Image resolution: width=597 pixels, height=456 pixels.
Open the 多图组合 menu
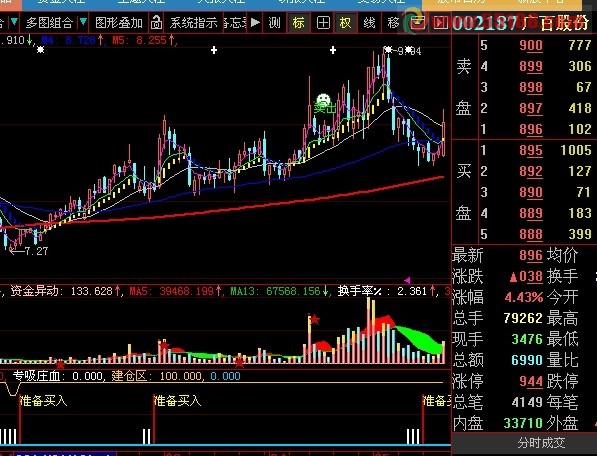[x=49, y=23]
